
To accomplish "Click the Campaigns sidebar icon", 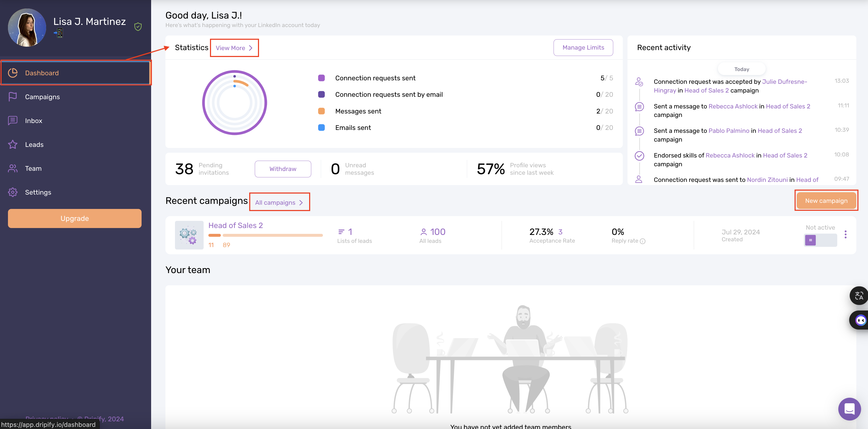I will pyautogui.click(x=13, y=97).
